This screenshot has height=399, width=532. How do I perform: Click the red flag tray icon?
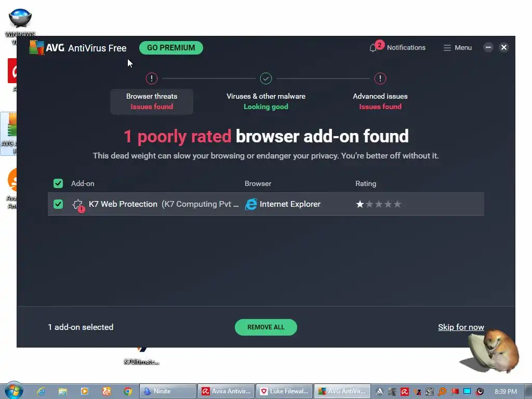point(455,392)
